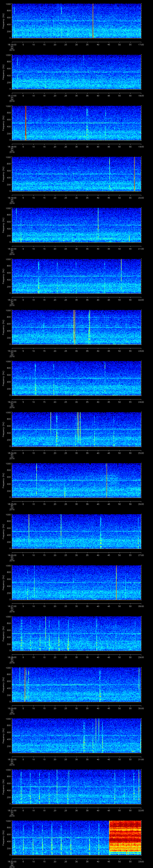Click the 18:20 spectrogram panel
153x868 pixels.
tap(77, 225)
